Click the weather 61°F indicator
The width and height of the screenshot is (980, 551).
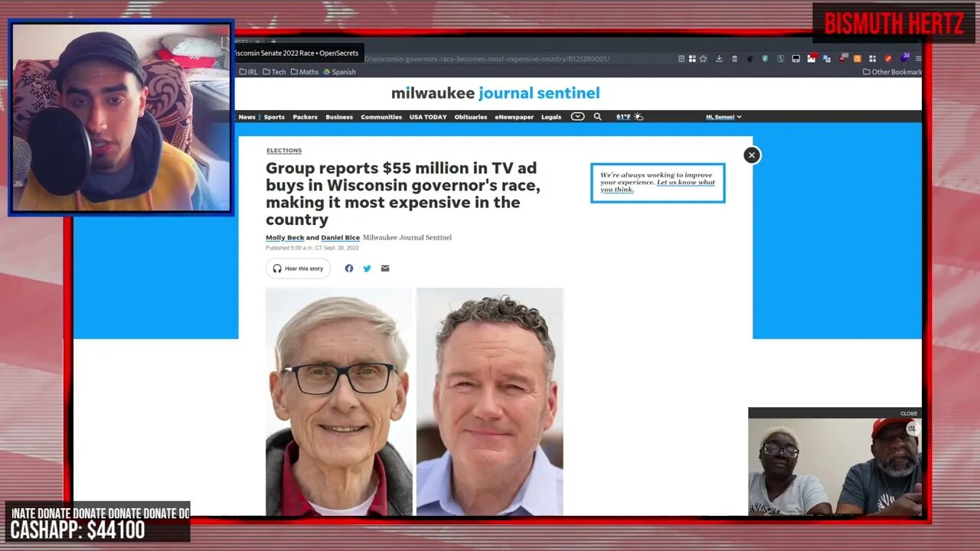point(629,117)
